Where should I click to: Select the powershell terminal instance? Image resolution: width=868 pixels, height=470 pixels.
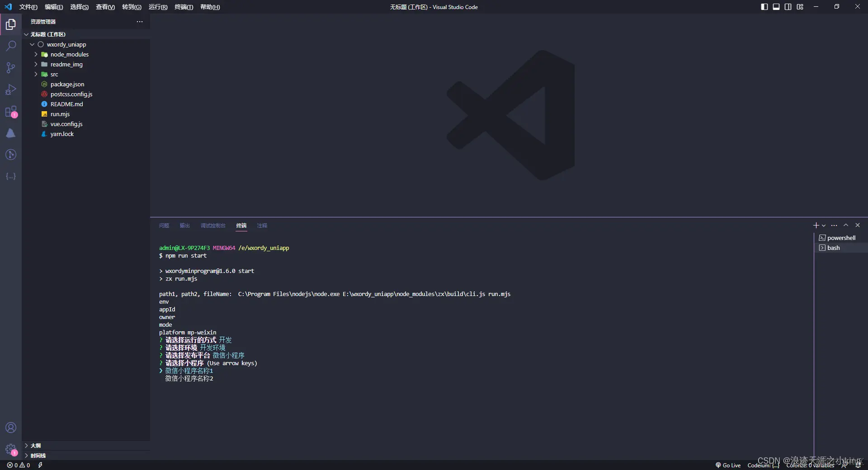(x=841, y=238)
